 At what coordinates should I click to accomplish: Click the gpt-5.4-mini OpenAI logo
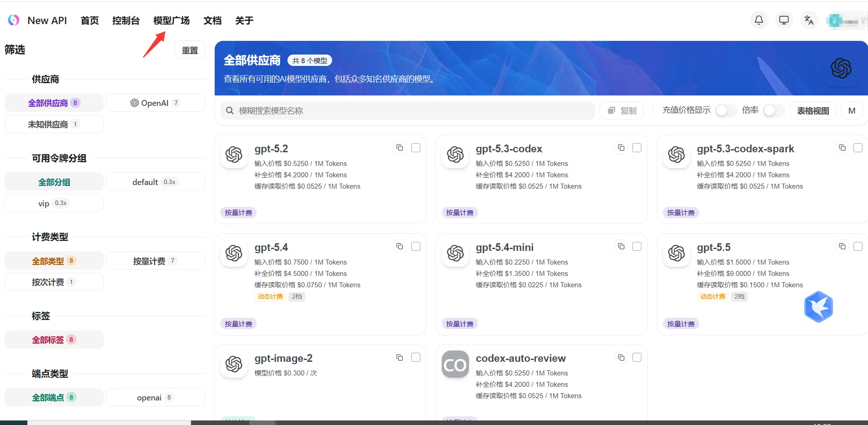pyautogui.click(x=455, y=253)
